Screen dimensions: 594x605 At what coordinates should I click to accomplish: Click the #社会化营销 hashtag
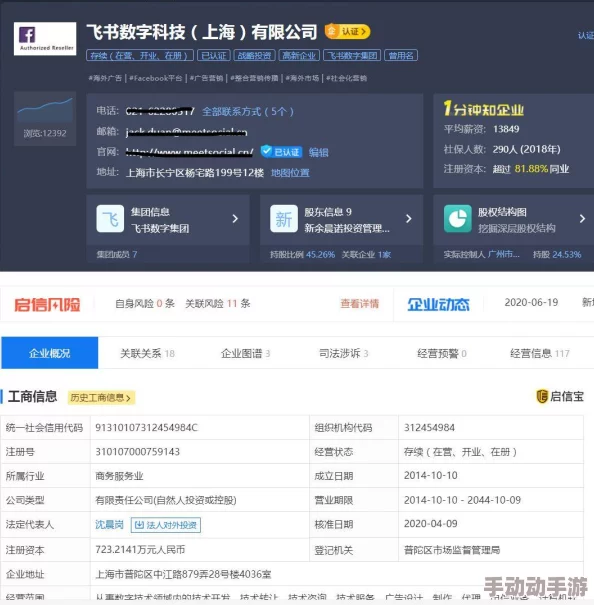[x=346, y=78]
